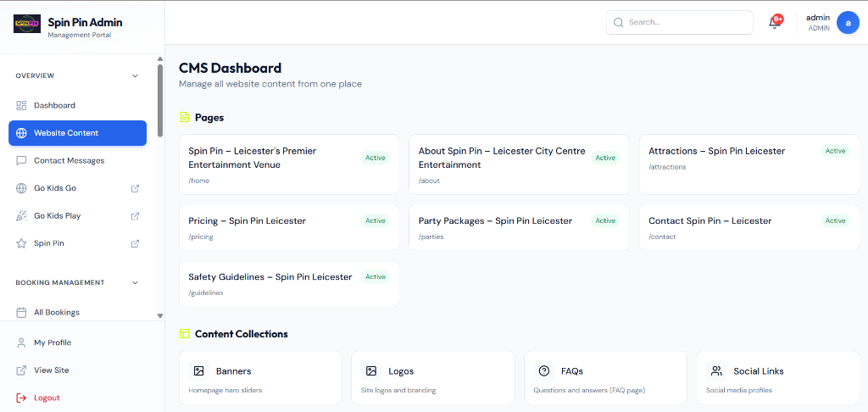This screenshot has width=868, height=412.
Task: Click the FAQs question mark icon
Action: pos(544,371)
